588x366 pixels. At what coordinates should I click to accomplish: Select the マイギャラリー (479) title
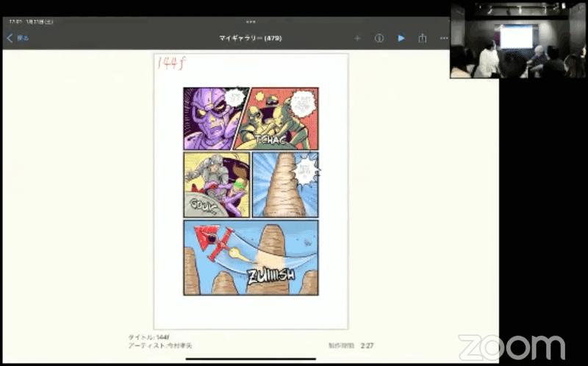250,38
